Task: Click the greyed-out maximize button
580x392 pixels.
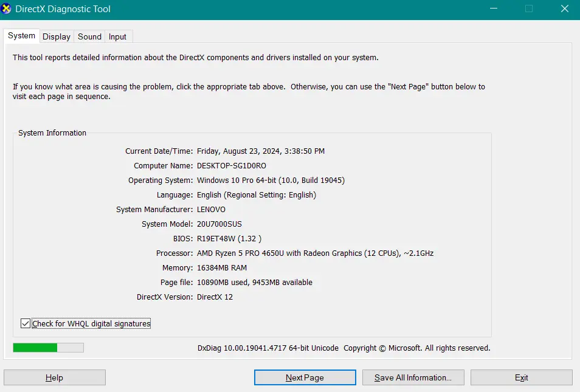Action: coord(528,9)
